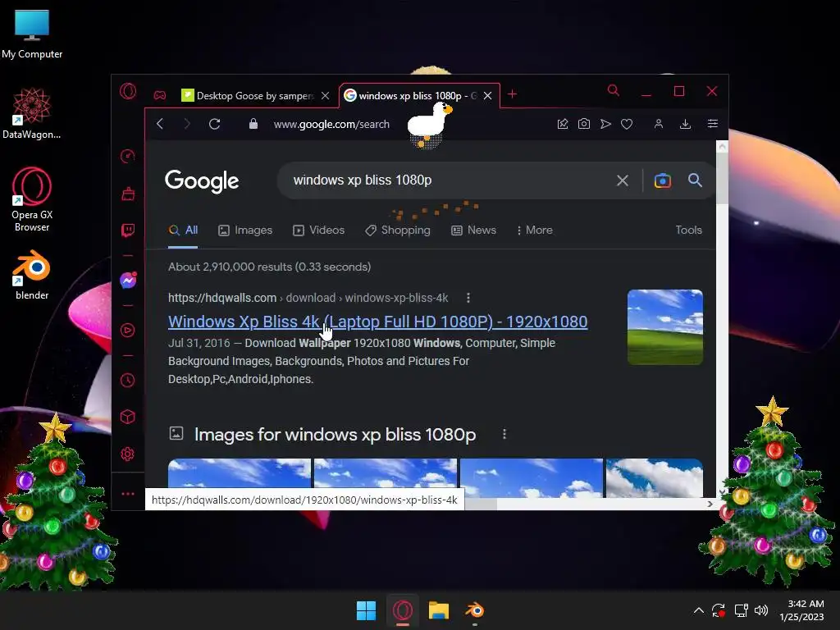Close the windows xp bliss 1080p tab
The height and width of the screenshot is (630, 840).
(487, 95)
